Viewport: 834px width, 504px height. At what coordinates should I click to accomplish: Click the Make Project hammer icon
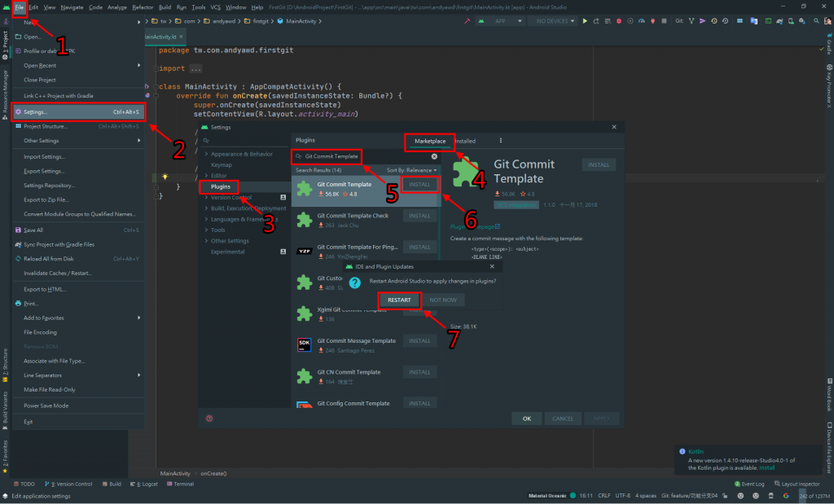point(467,21)
